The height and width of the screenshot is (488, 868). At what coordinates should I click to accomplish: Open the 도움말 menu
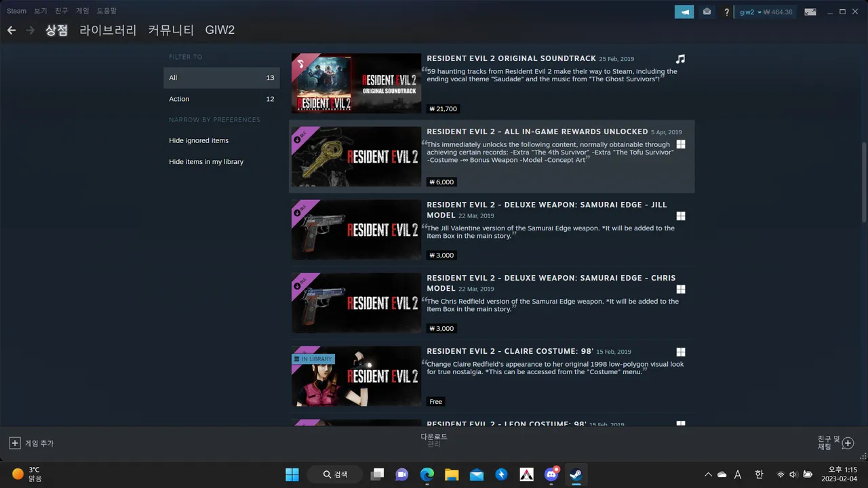(106, 11)
